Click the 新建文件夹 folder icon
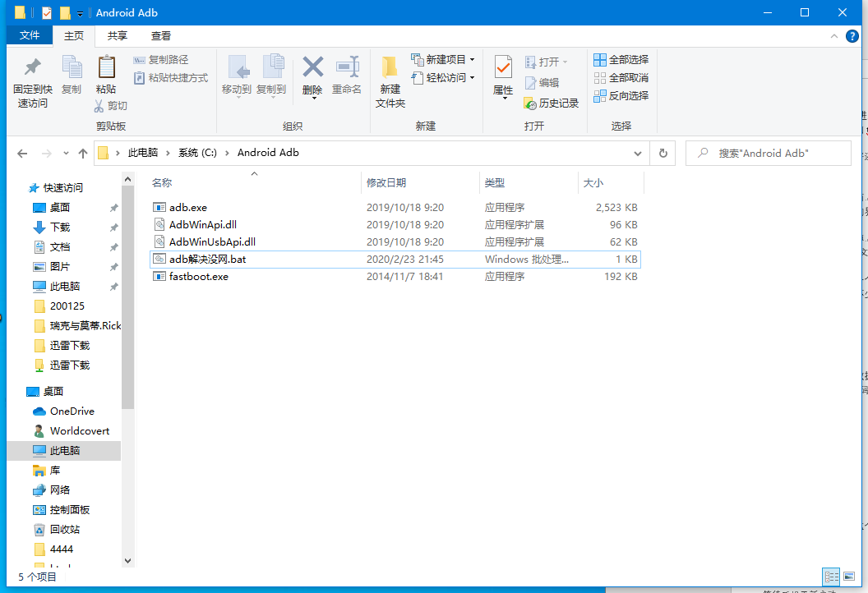The width and height of the screenshot is (868, 593). pos(390,67)
